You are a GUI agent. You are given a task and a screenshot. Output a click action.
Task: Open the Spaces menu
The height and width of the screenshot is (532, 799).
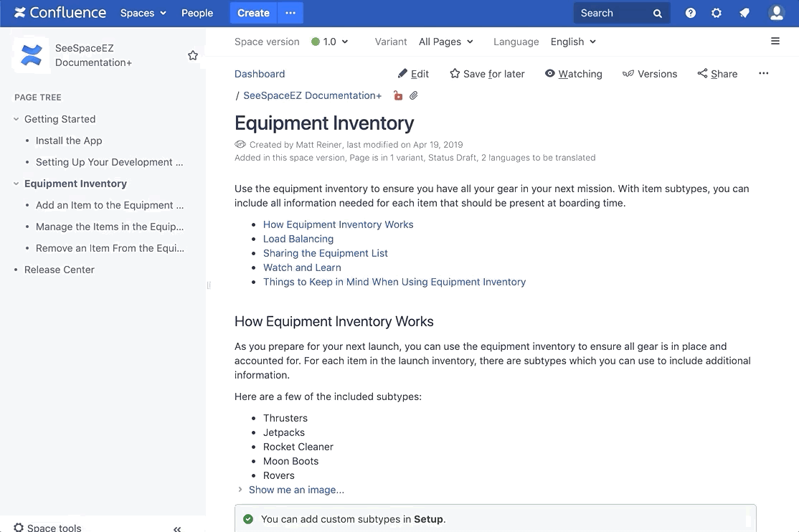click(x=143, y=13)
